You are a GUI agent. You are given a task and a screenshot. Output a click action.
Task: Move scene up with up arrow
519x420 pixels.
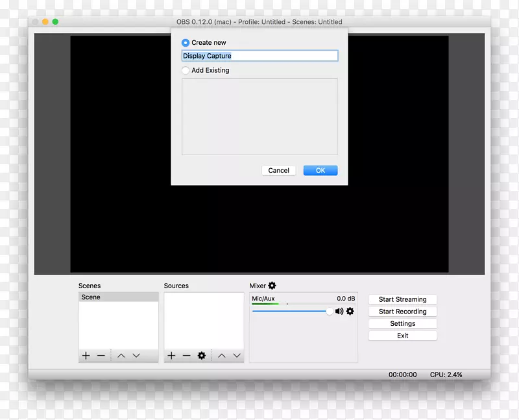pyautogui.click(x=121, y=356)
